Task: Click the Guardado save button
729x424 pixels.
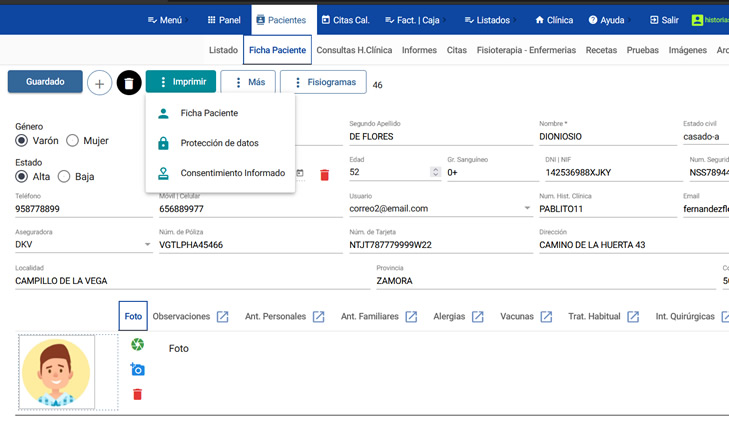Action: (x=45, y=82)
